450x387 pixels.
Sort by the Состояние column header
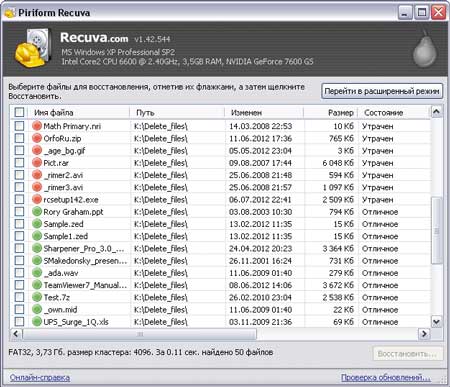(x=394, y=113)
